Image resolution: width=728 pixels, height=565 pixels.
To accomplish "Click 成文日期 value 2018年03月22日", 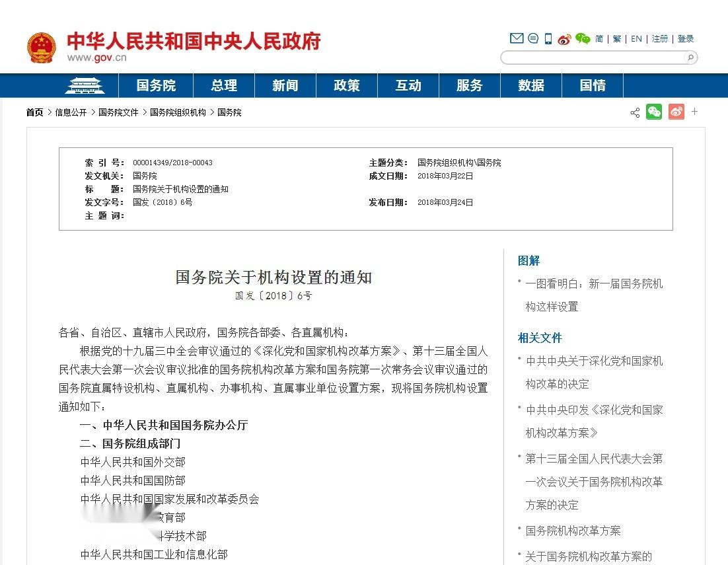I will (x=445, y=176).
